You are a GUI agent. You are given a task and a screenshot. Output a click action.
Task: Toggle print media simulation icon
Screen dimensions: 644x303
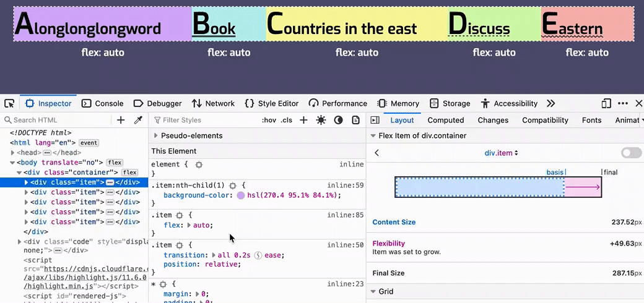pyautogui.click(x=355, y=120)
